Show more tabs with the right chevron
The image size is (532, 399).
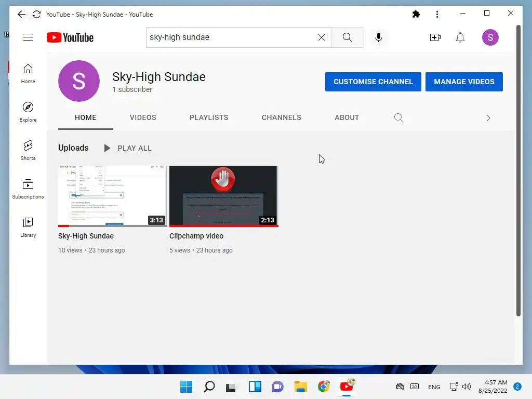(x=488, y=118)
